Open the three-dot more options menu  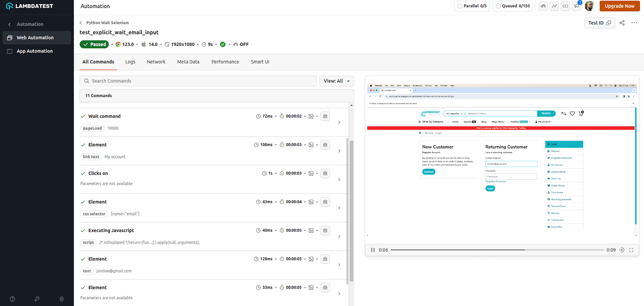pos(634,23)
